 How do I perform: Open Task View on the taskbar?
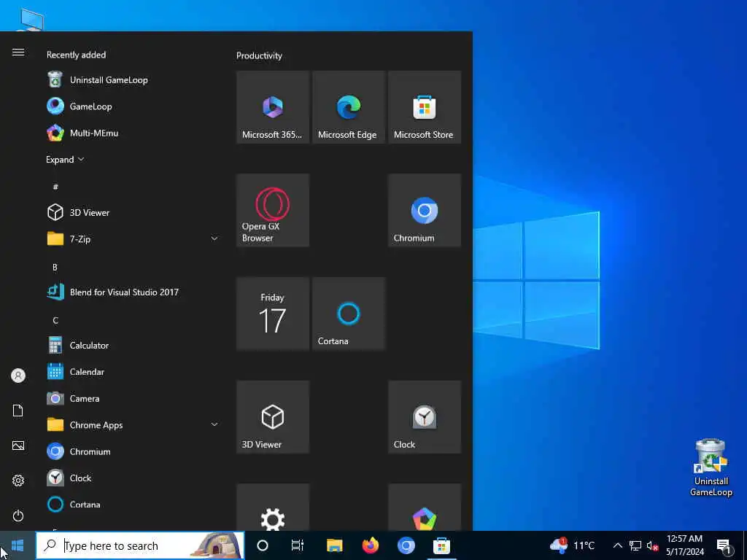click(298, 545)
